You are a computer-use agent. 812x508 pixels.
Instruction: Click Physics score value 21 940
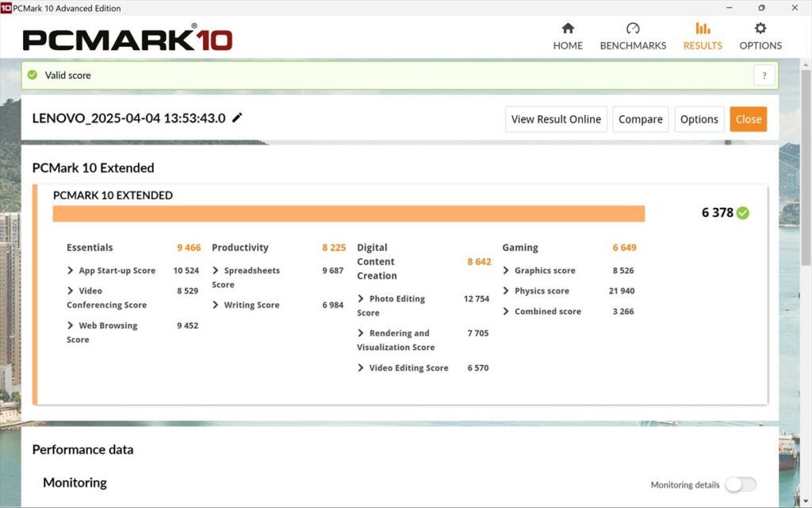[622, 291]
